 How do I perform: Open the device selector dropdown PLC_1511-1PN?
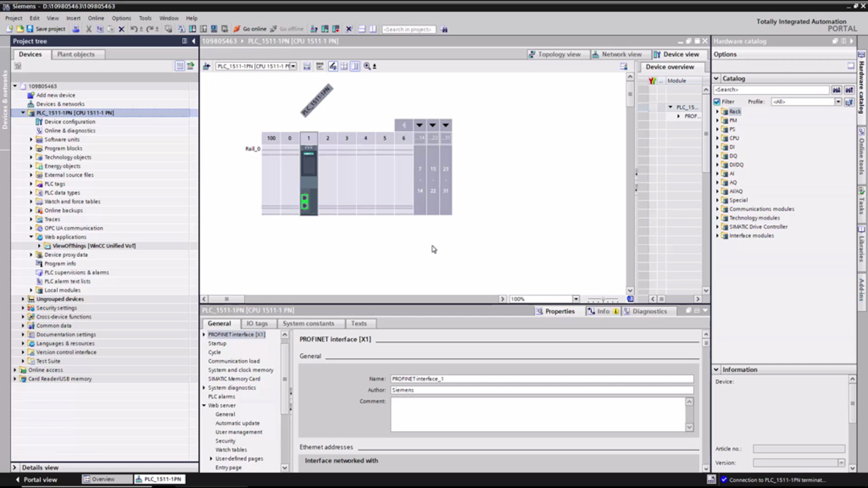(x=294, y=66)
